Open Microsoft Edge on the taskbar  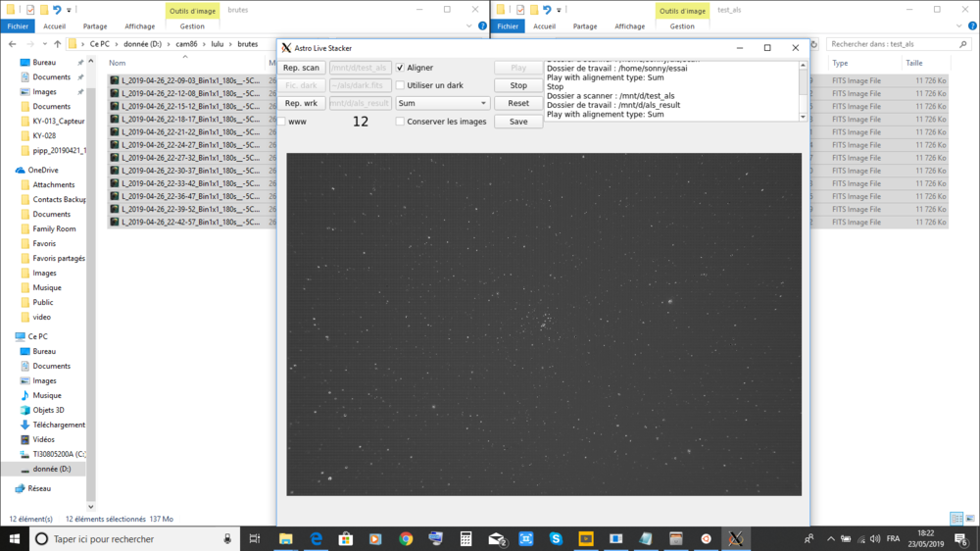click(316, 538)
